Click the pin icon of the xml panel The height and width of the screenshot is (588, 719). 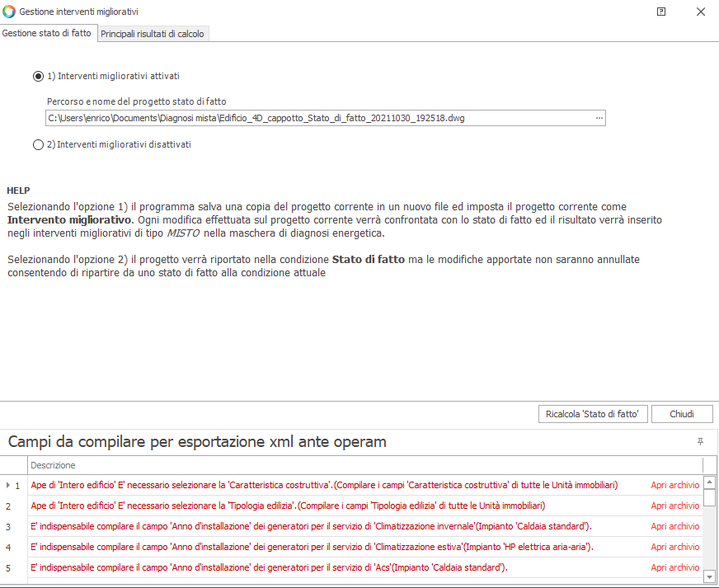(701, 442)
